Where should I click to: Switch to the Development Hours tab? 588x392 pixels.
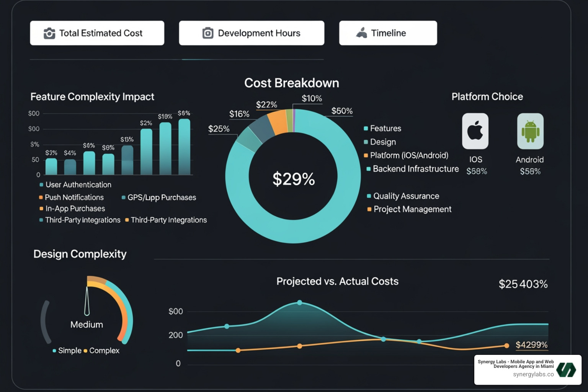tap(252, 33)
